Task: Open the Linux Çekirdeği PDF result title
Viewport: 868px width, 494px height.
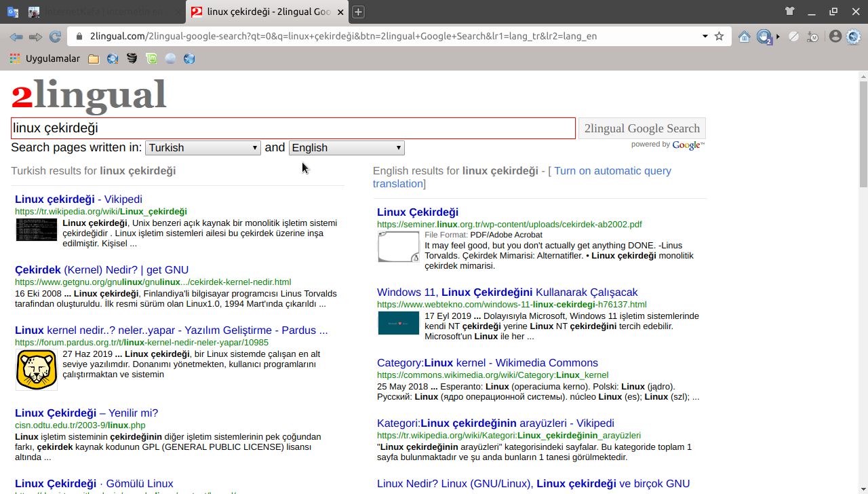Action: (418, 212)
